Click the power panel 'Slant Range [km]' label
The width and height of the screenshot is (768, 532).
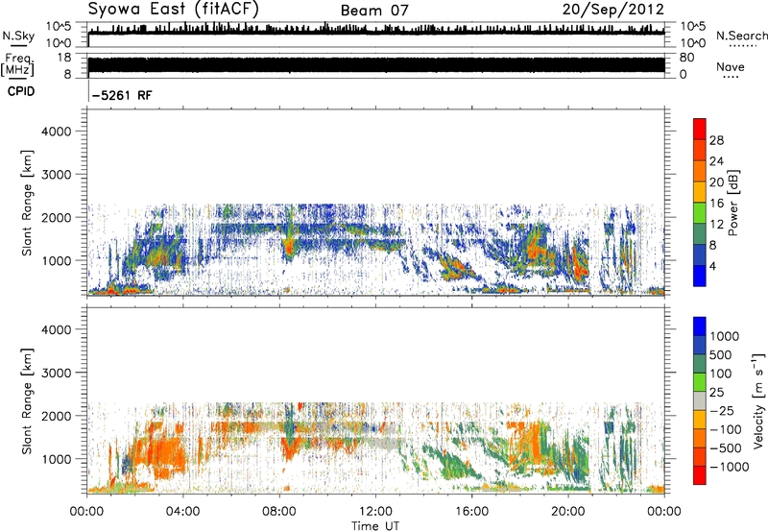pyautogui.click(x=27, y=203)
